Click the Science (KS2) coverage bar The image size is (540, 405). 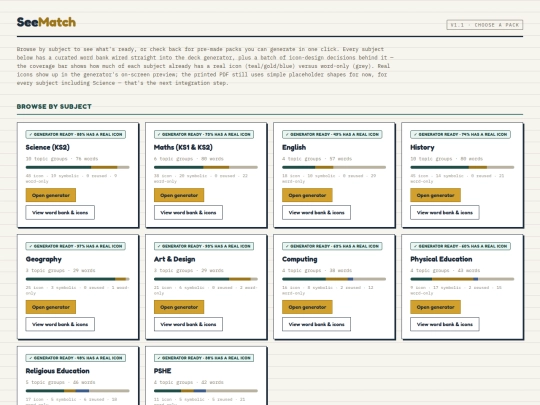(x=77, y=167)
